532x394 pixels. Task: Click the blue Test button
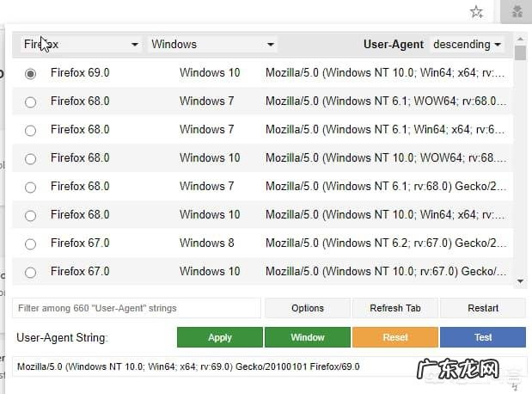tap(483, 337)
